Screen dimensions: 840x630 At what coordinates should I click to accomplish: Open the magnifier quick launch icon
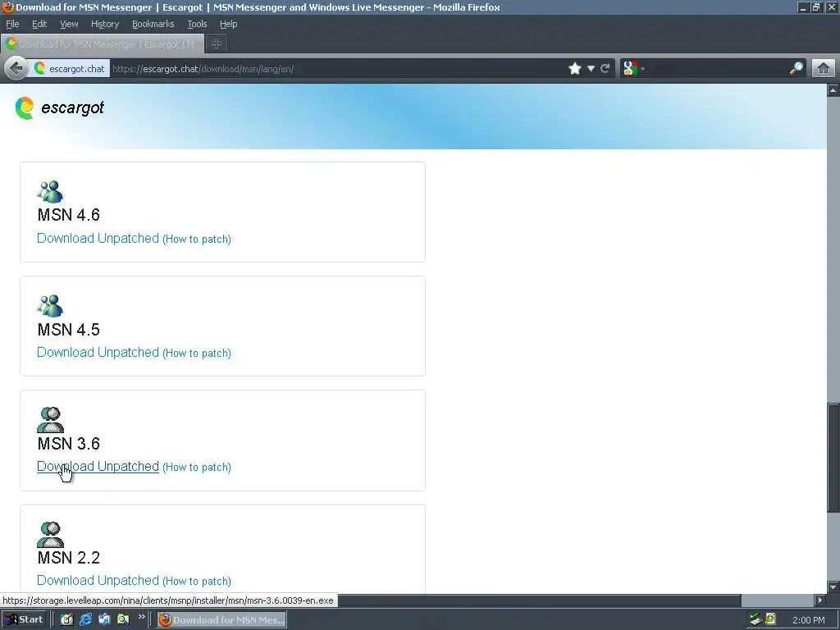tap(123, 619)
